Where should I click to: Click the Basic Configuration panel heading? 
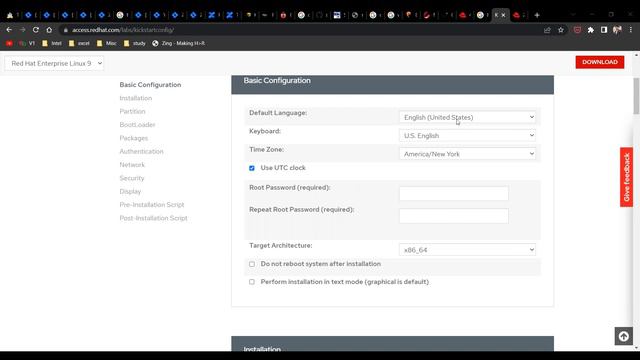pos(277,81)
